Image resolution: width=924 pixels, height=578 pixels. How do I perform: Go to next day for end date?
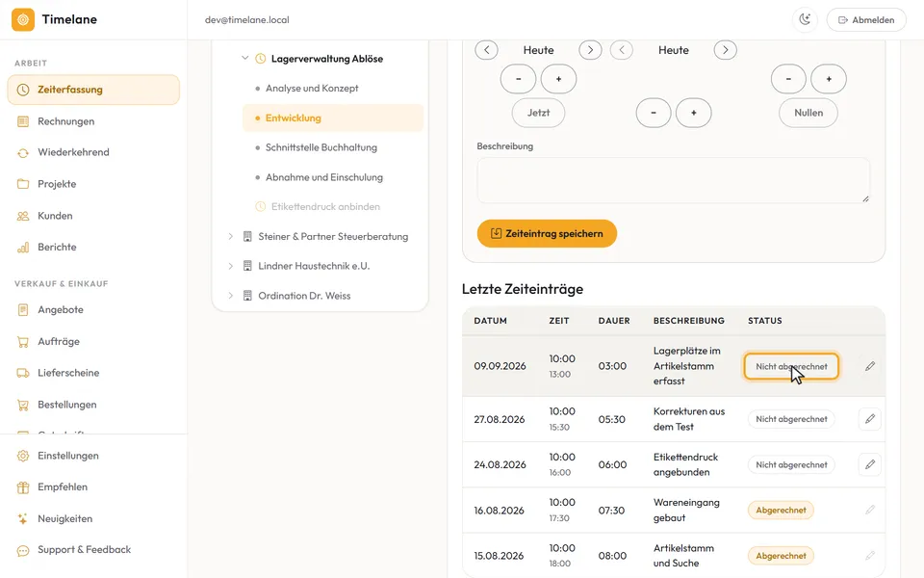click(726, 50)
